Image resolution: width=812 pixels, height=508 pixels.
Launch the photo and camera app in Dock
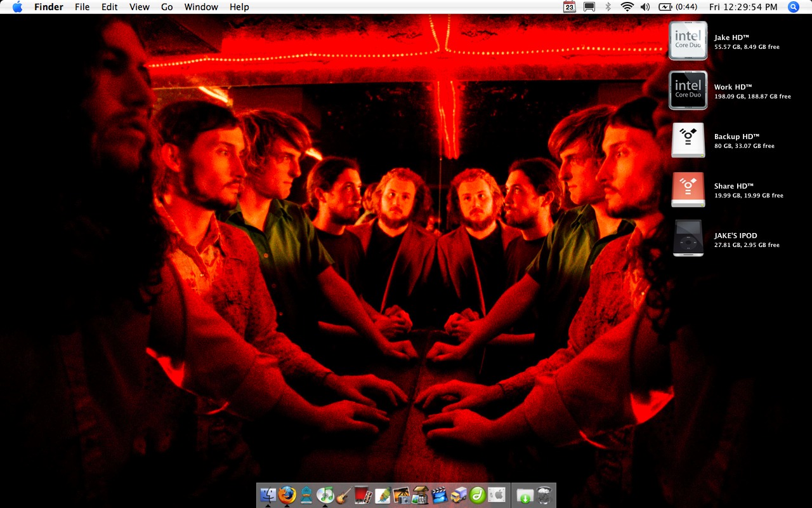pos(402,495)
